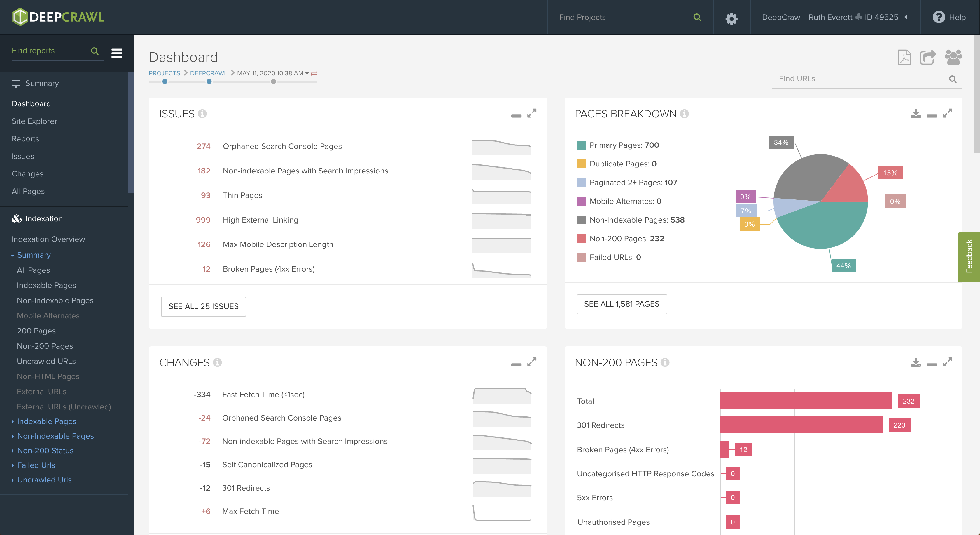Minimize the Changes panel
Image resolution: width=980 pixels, height=535 pixels.
tap(516, 364)
